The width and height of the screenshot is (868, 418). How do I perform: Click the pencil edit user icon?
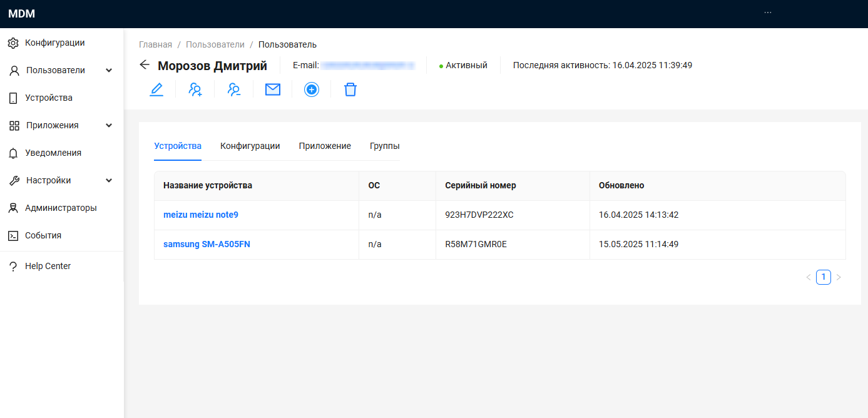(156, 89)
